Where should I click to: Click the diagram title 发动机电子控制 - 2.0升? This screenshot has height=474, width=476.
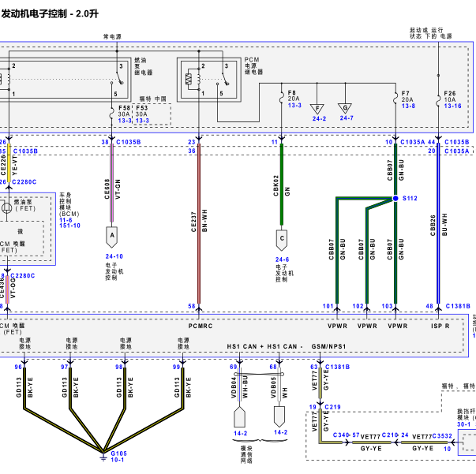click(50, 13)
